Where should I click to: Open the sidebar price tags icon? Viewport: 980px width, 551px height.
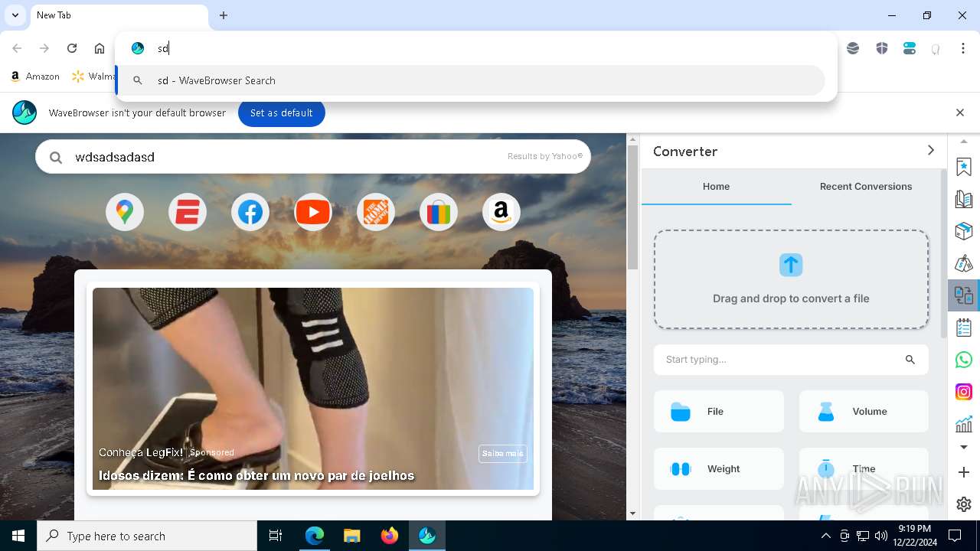click(964, 263)
